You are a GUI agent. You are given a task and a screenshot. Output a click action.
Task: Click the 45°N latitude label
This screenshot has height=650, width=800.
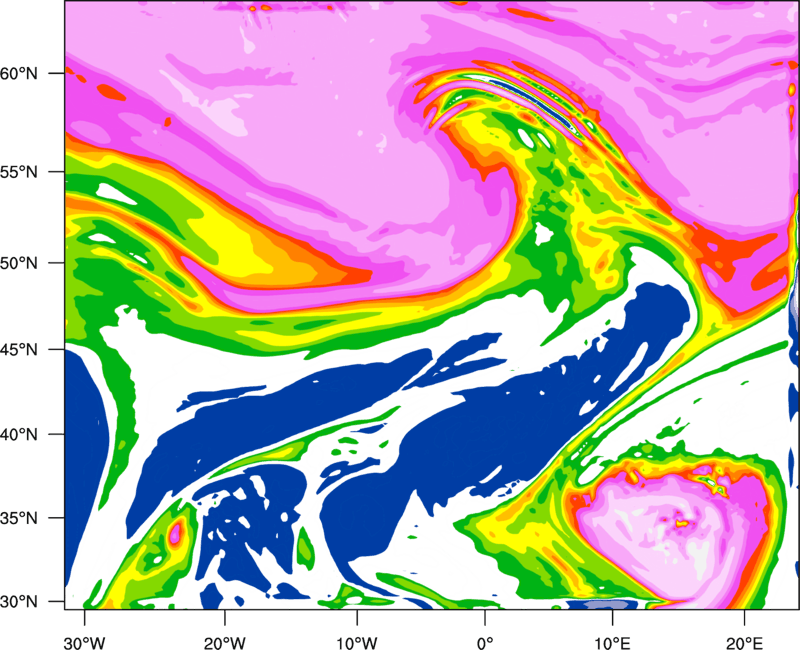click(19, 349)
